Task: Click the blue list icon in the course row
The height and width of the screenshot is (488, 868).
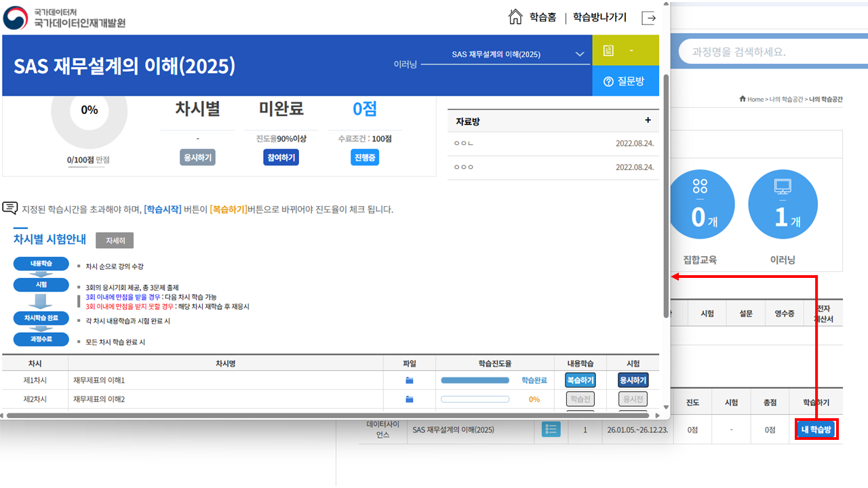Action: point(551,428)
